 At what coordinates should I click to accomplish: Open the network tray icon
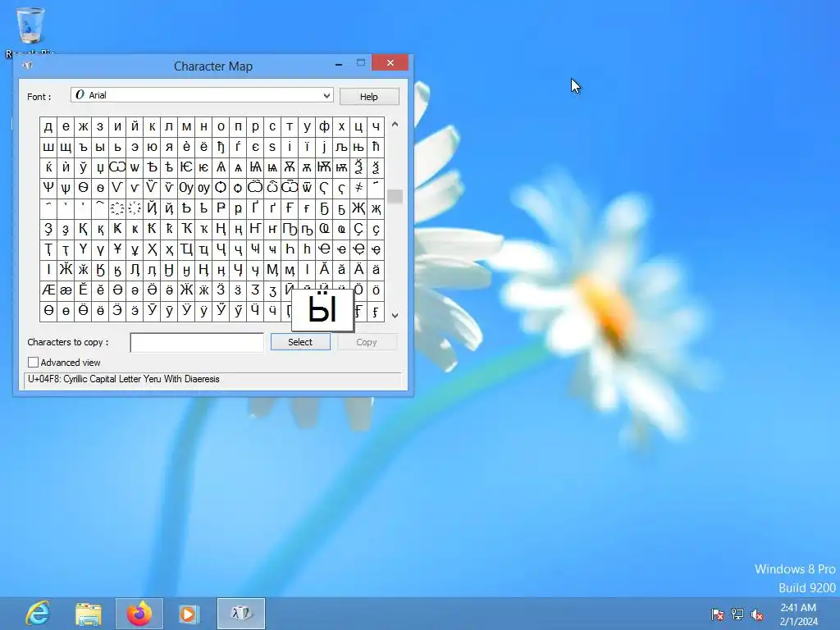click(x=737, y=614)
